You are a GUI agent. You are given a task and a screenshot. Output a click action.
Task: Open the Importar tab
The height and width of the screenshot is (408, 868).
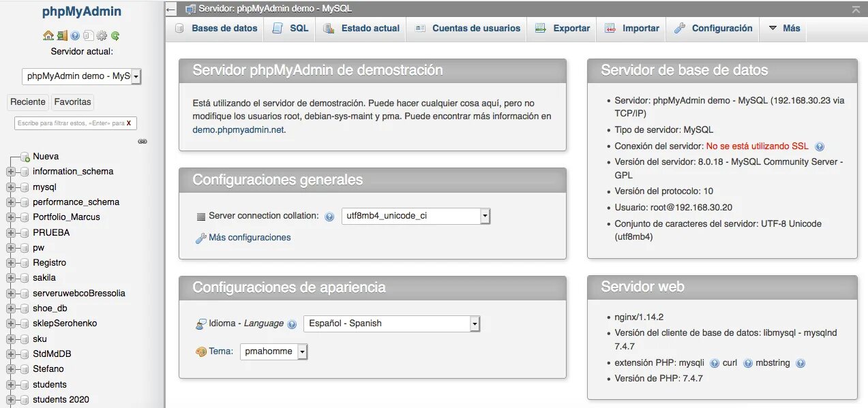tap(631, 29)
